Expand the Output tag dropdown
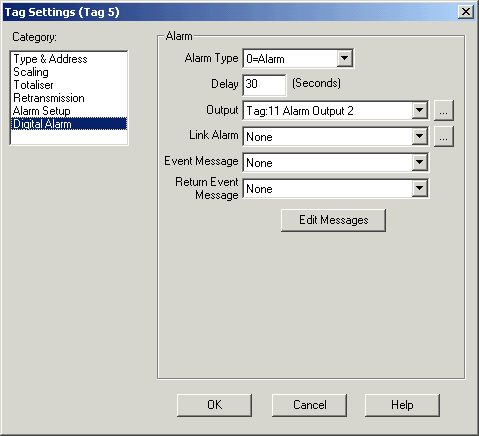Image resolution: width=479 pixels, height=436 pixels. pyautogui.click(x=419, y=110)
